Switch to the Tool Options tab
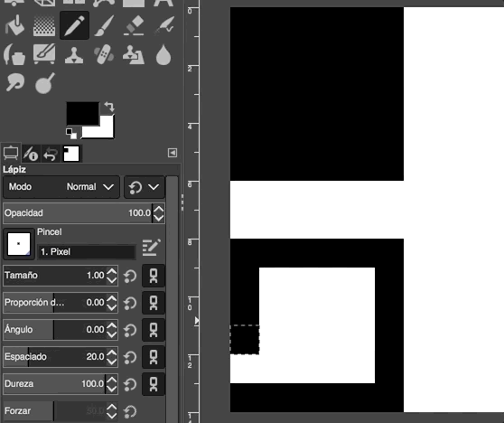504x423 pixels. (11, 153)
